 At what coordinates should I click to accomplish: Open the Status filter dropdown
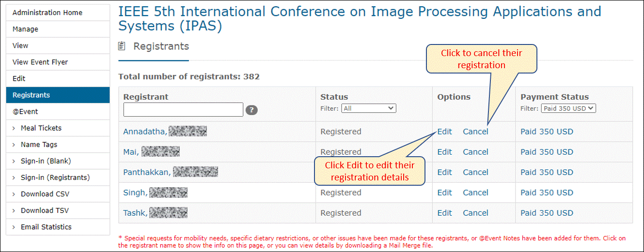point(369,108)
